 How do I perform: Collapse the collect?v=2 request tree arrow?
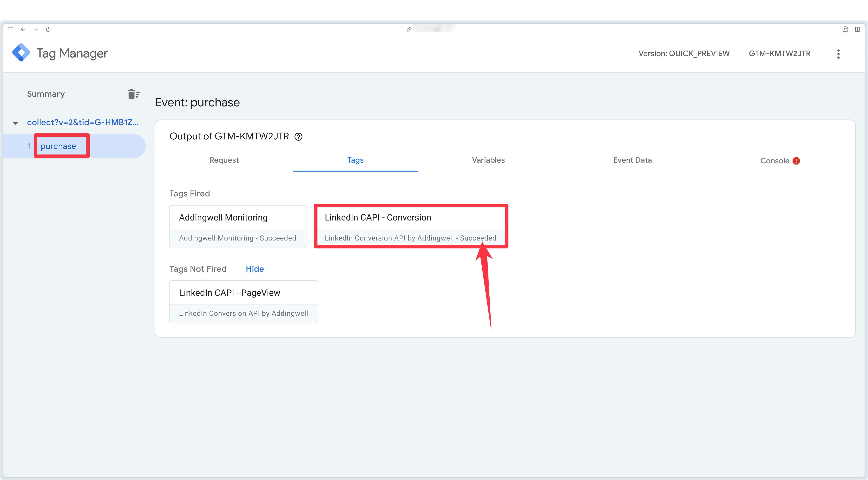[x=15, y=123]
